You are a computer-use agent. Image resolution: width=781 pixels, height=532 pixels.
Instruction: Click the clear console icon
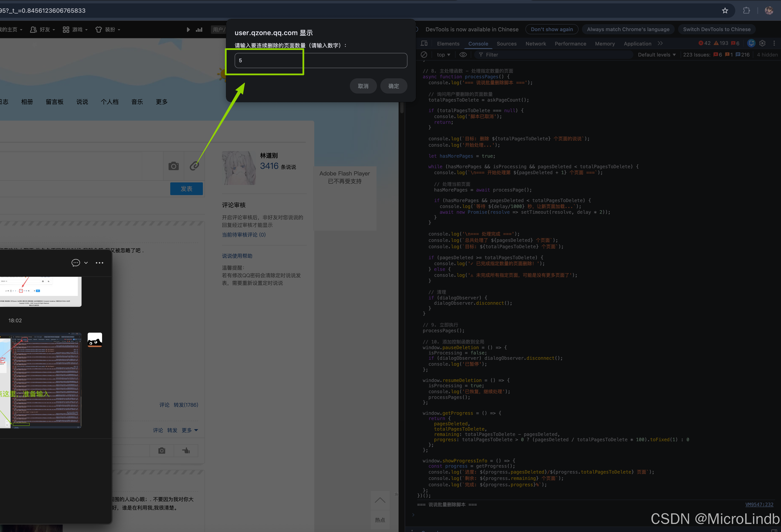[424, 54]
